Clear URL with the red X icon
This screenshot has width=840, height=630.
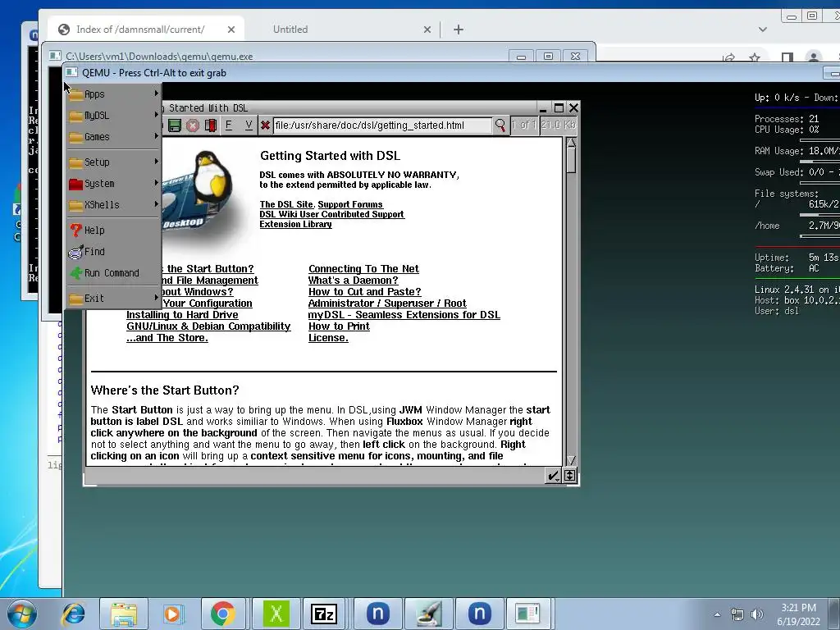point(265,126)
